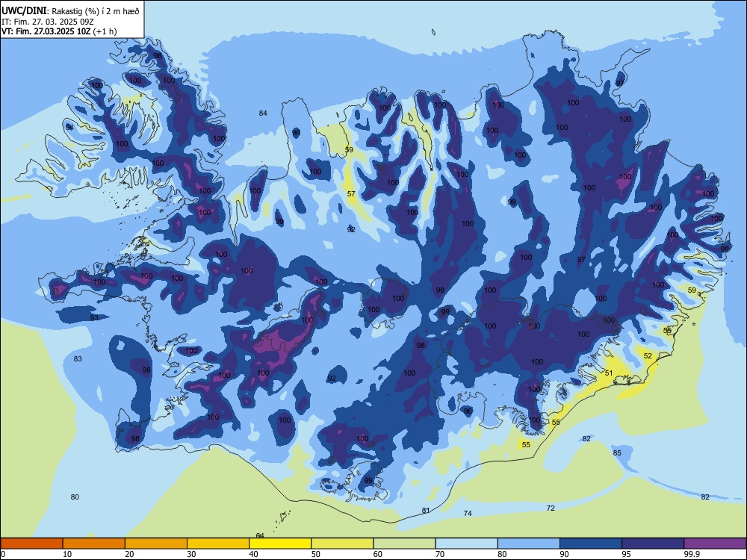Viewport: 747px width, 560px height.
Task: Click the map value '72' in the southeast sea
Action: [551, 508]
